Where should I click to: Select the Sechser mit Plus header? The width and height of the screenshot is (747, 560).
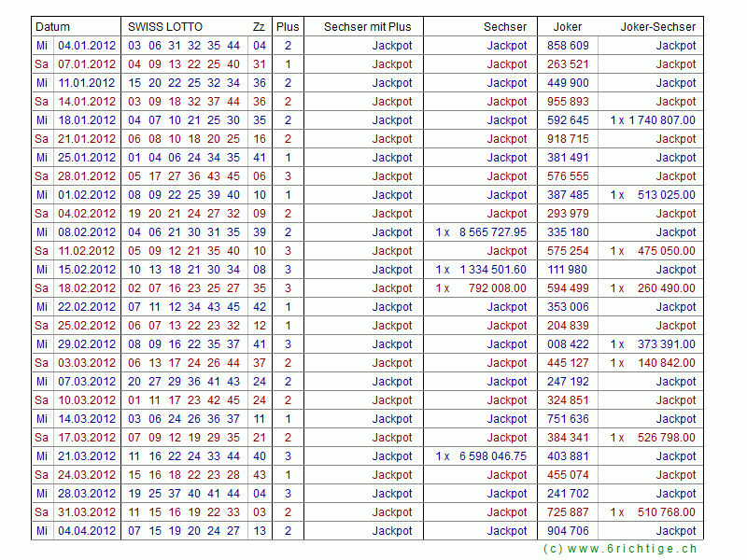(367, 27)
